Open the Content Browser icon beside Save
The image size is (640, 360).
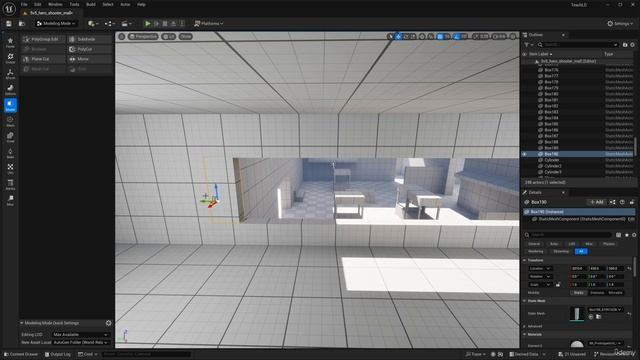coord(22,24)
